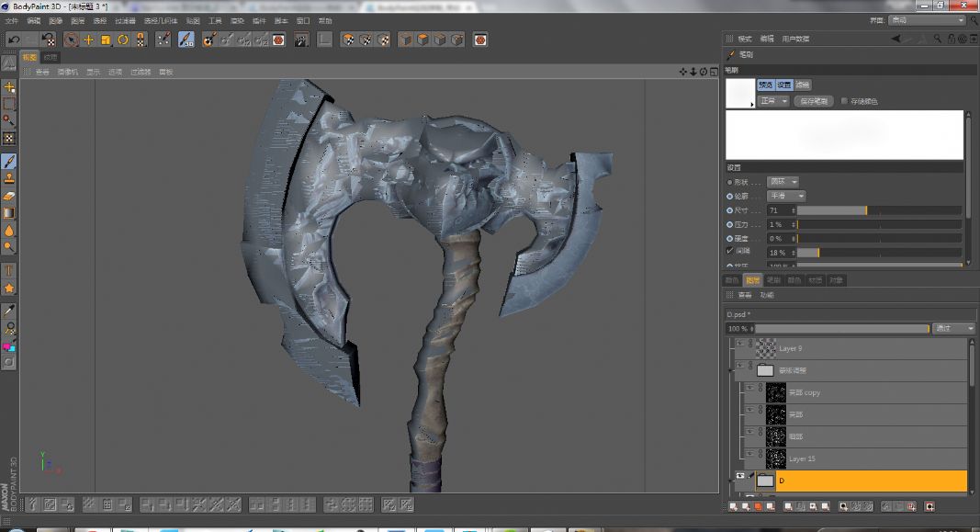
Task: Switch to the 纹理 texture view tab
Action: 50,58
